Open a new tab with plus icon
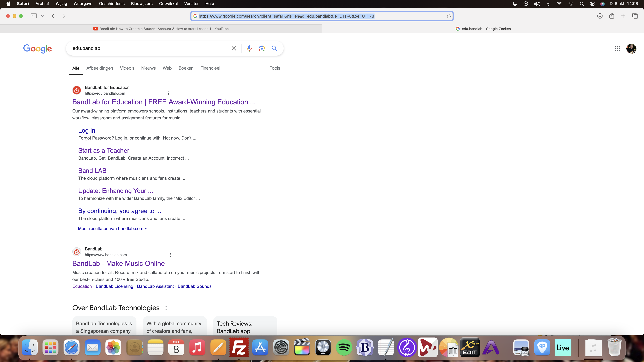Viewport: 644px width, 362px height. tap(623, 16)
